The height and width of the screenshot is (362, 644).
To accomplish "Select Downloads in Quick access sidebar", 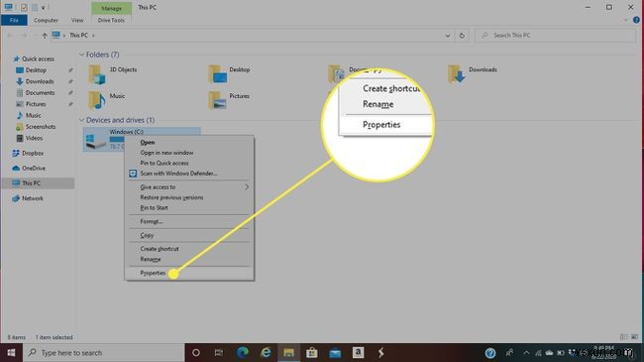I will (x=40, y=81).
